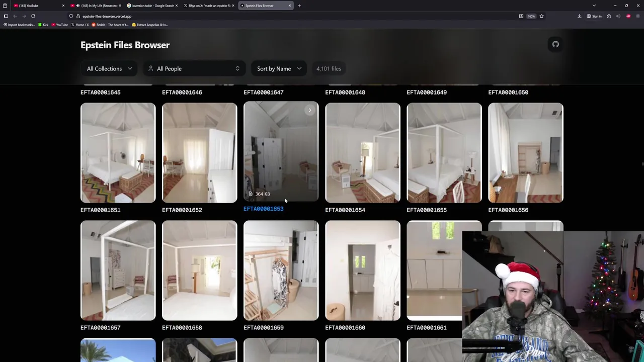
Task: Click the highlighted EFTA00001653 file name
Action: (263, 209)
